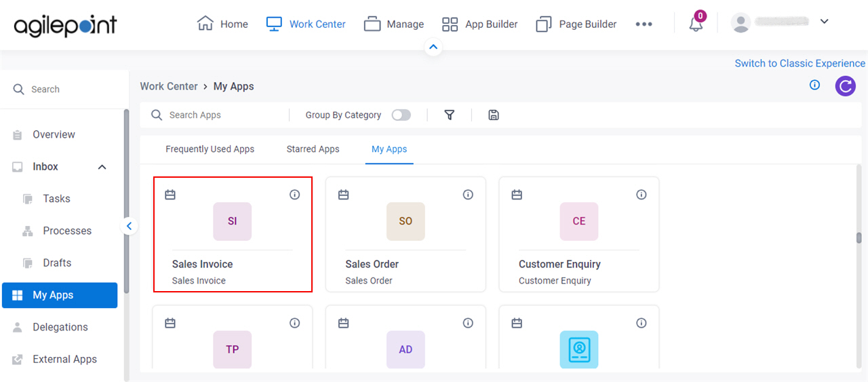Open the Customer Enquiry app card
Image resolution: width=868 pixels, height=382 pixels.
tap(579, 234)
